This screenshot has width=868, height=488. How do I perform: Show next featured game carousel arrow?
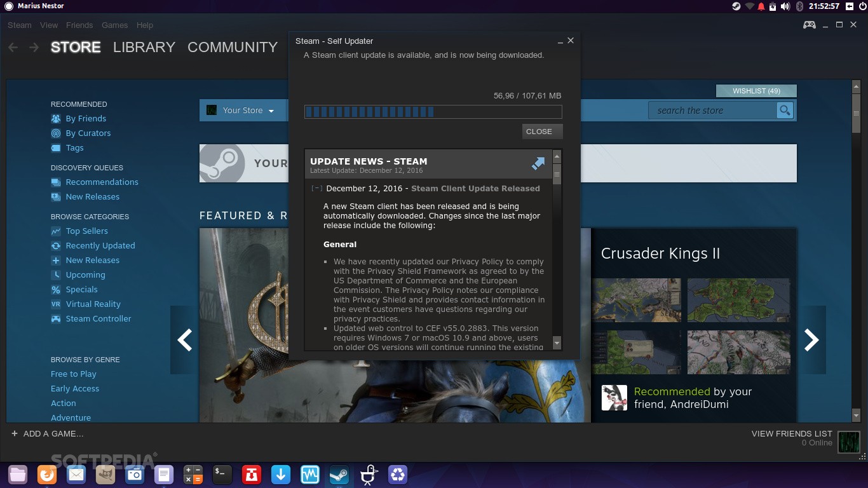(811, 340)
